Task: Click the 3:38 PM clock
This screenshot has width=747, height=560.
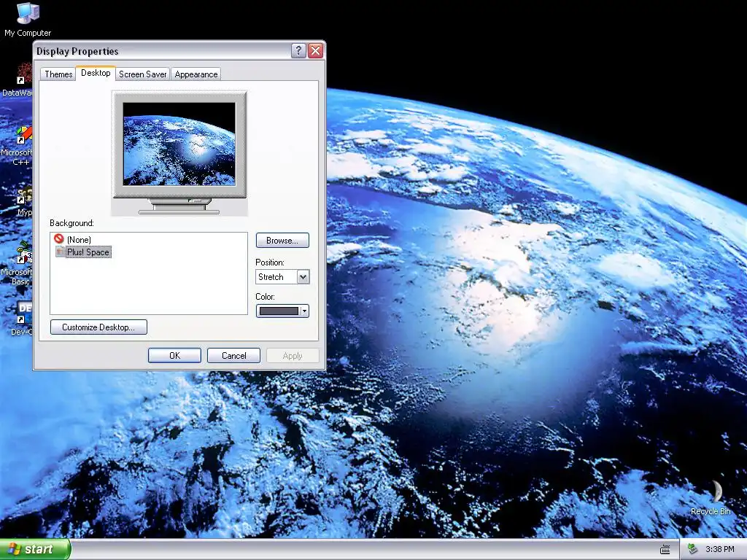Action: coord(719,549)
